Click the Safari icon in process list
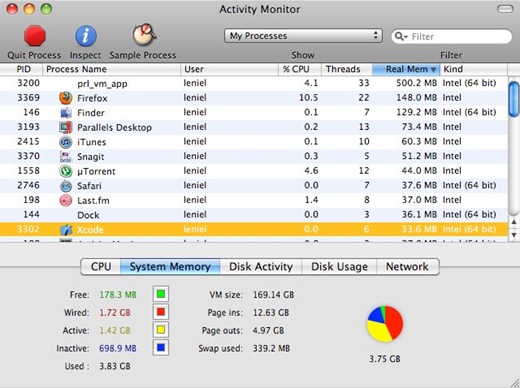Viewport: 520px width, 388px height. tap(66, 186)
